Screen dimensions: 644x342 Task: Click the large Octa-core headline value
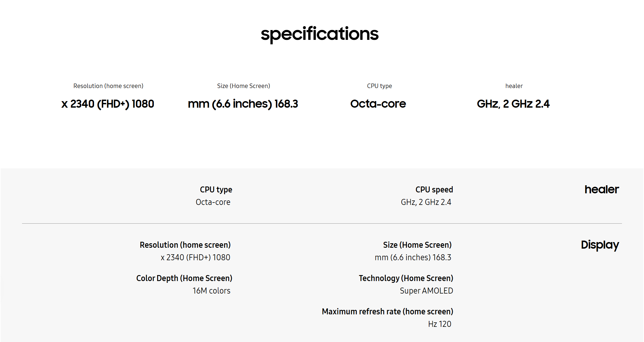click(x=378, y=104)
